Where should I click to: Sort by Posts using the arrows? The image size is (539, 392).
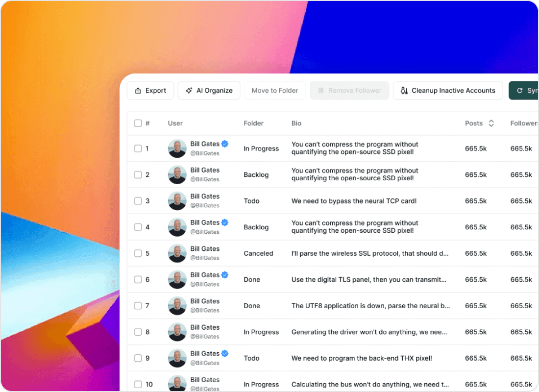tap(491, 123)
